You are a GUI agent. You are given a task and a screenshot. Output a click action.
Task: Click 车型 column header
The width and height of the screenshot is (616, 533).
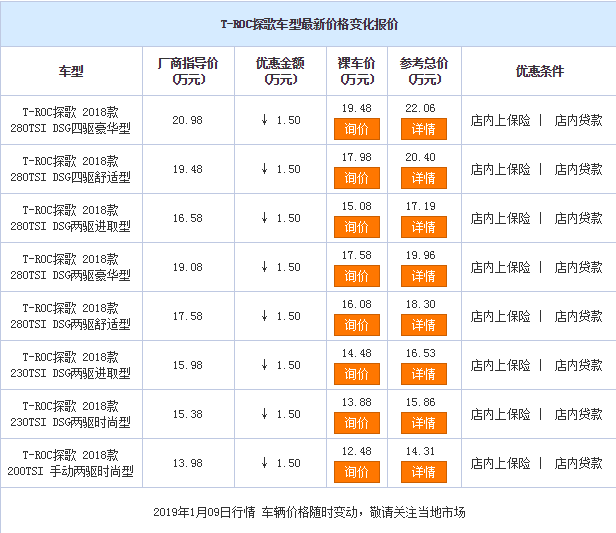[71, 71]
